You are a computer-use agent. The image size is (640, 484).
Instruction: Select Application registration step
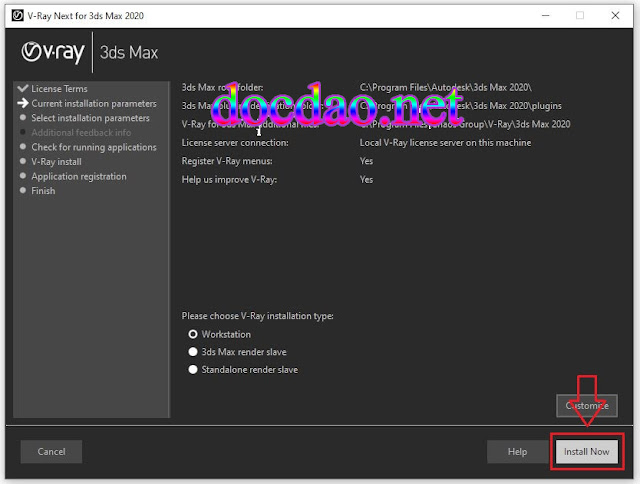pos(79,176)
